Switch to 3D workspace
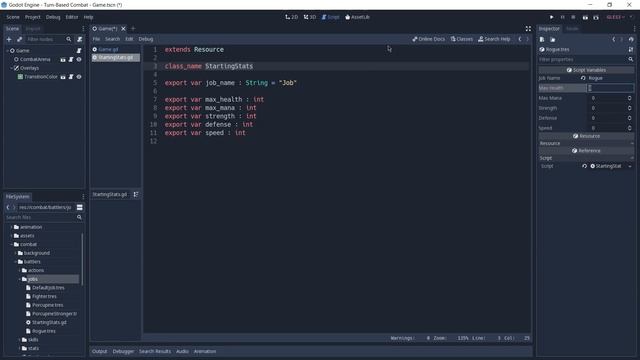Screen dimensions: 640x360 point(310,17)
